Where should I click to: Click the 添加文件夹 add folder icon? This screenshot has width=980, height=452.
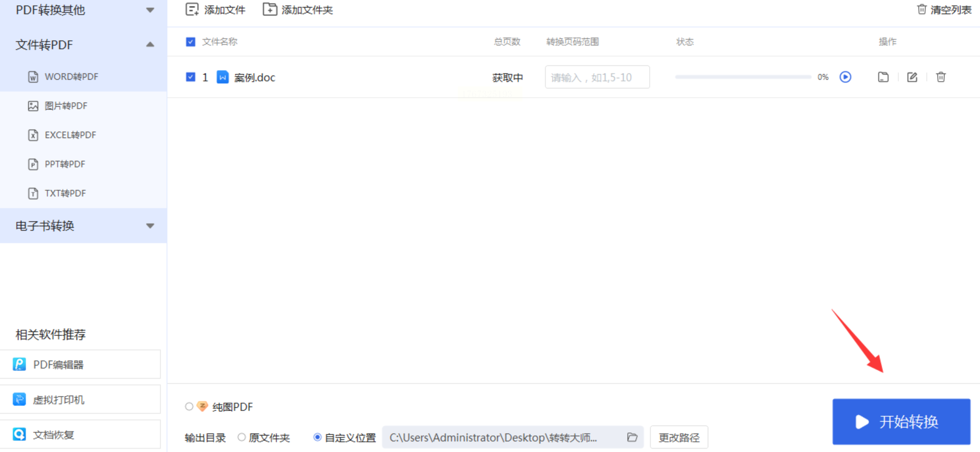(269, 9)
